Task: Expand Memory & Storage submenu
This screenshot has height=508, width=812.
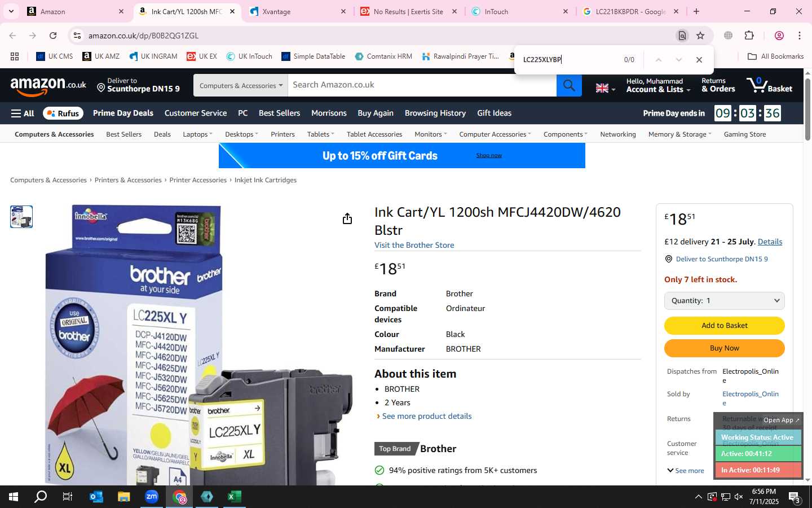Action: (x=679, y=134)
